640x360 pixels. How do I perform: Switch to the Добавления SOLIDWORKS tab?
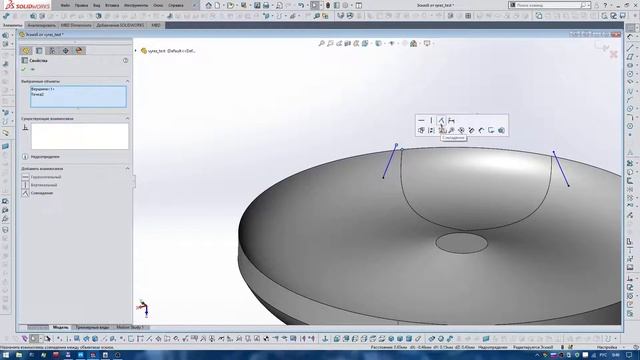click(x=120, y=25)
